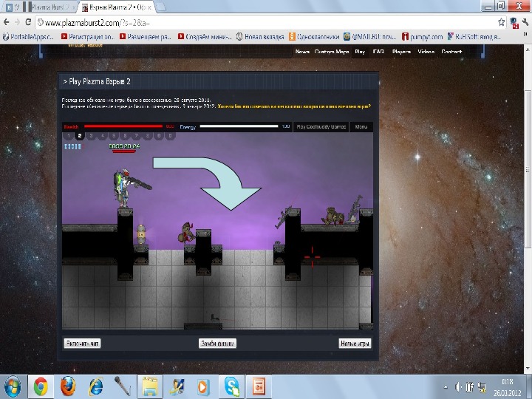Open the Одноклассники bookmark
This screenshot has height=399, width=532.
click(x=314, y=37)
